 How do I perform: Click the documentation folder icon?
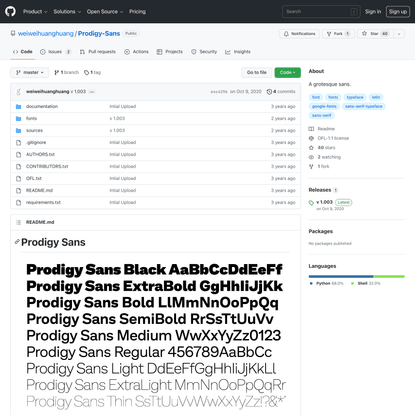click(x=19, y=106)
